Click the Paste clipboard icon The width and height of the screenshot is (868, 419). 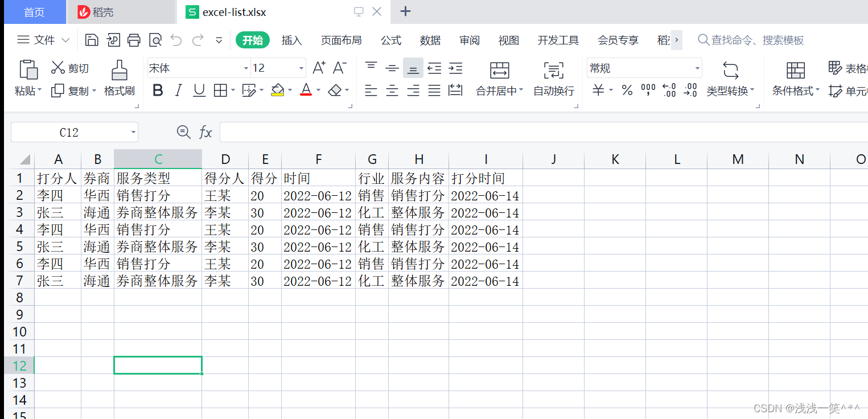28,69
